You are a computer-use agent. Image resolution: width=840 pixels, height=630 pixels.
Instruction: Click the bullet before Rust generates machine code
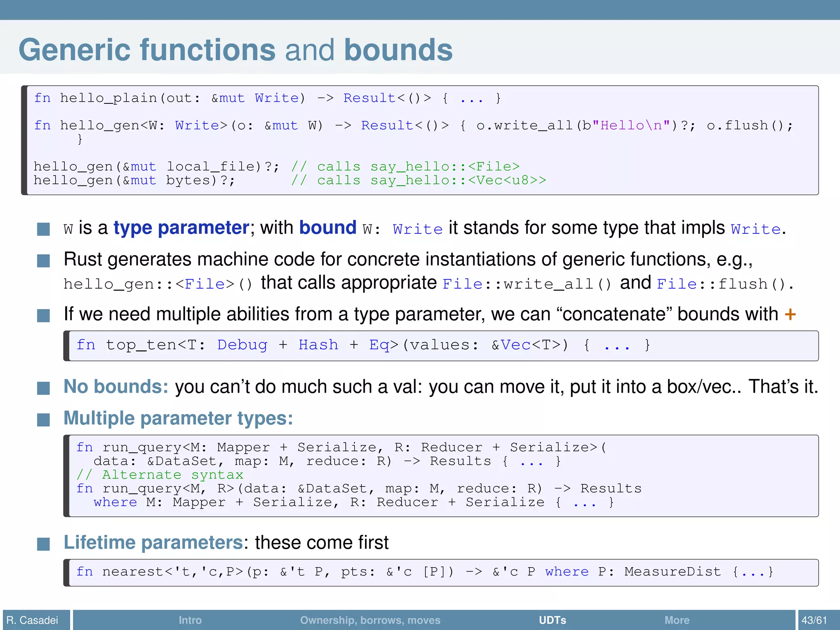(x=43, y=260)
